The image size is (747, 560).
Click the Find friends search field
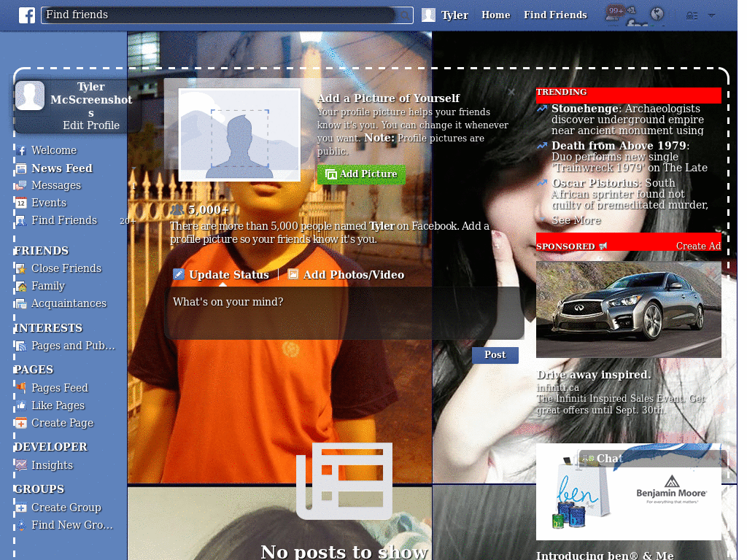click(228, 15)
